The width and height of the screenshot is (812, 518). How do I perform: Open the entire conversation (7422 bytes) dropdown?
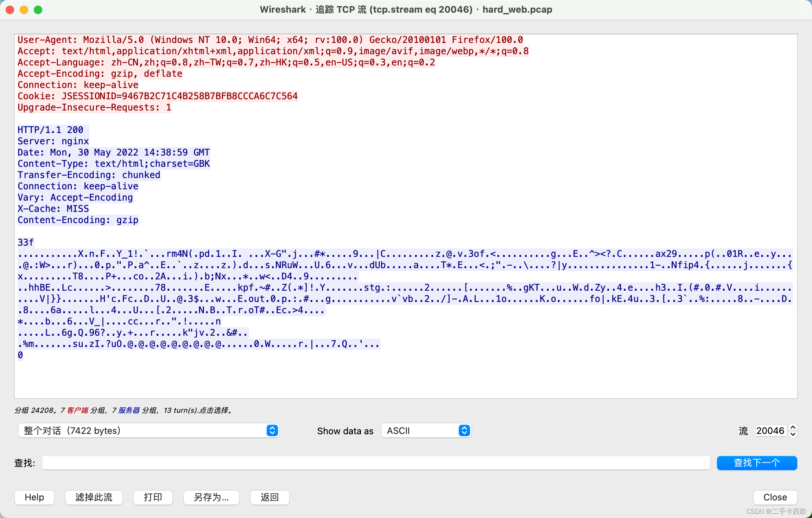tap(148, 430)
